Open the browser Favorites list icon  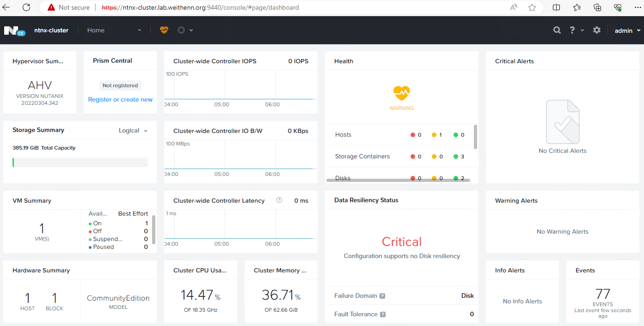[x=577, y=7]
